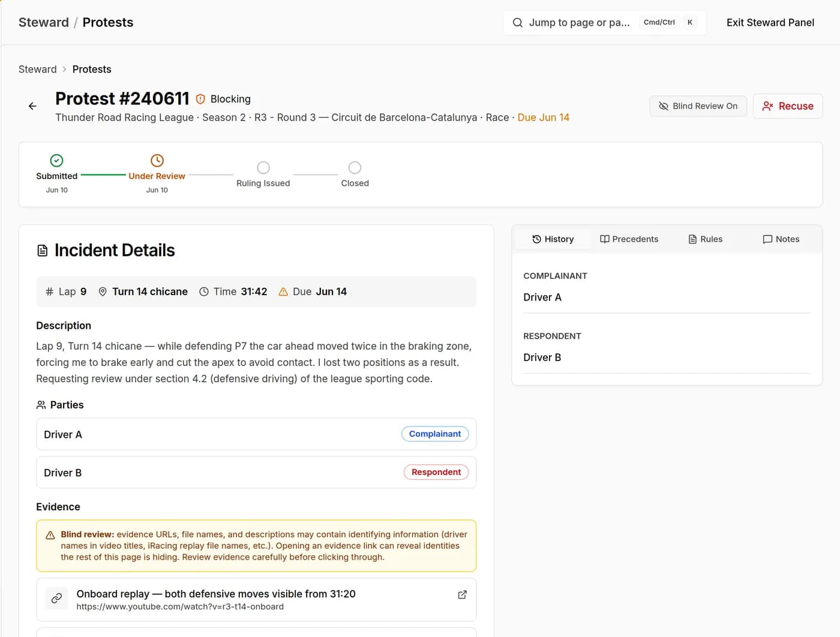Click Protests in the top header
The image size is (840, 637).
(x=108, y=23)
